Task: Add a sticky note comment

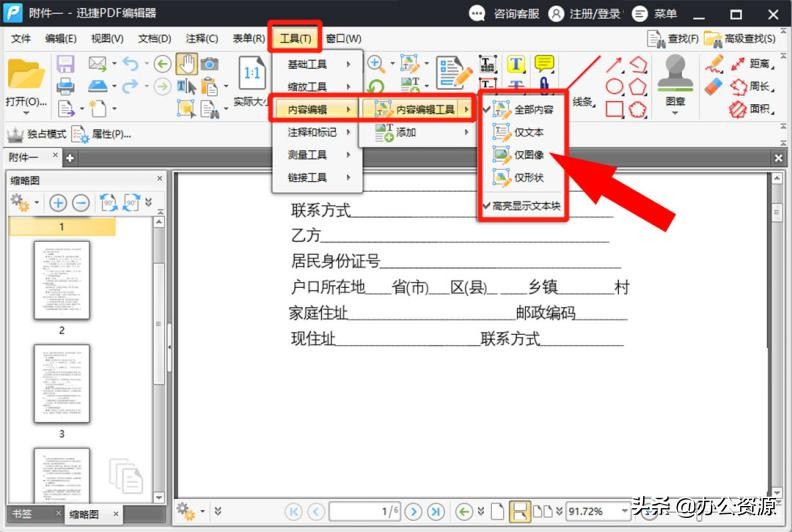Action: point(544,64)
